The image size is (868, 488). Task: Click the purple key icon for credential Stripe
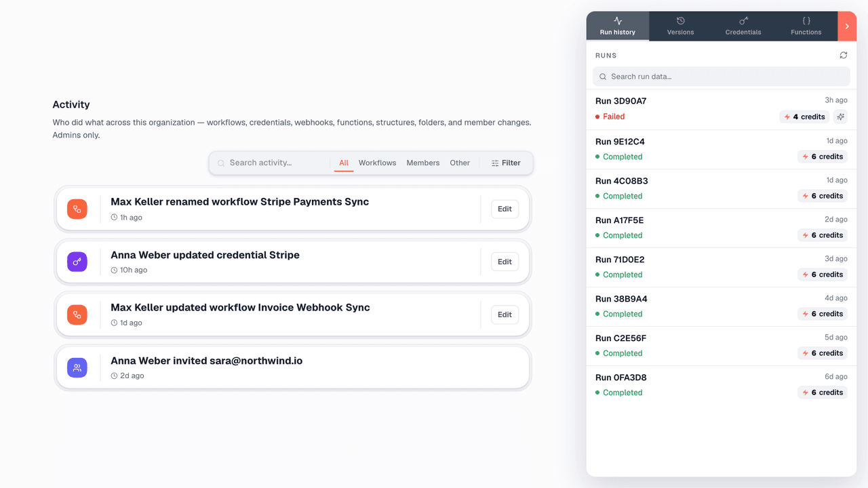pos(77,262)
